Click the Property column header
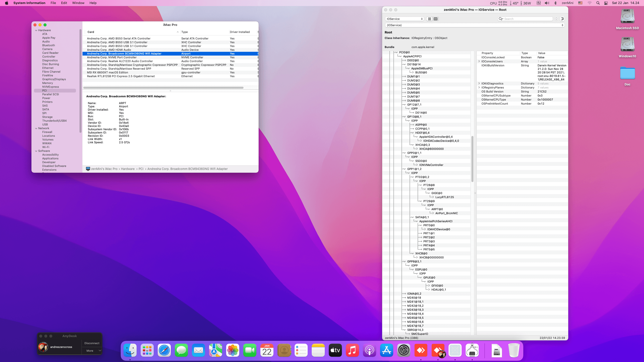The height and width of the screenshot is (362, 644). (499, 53)
